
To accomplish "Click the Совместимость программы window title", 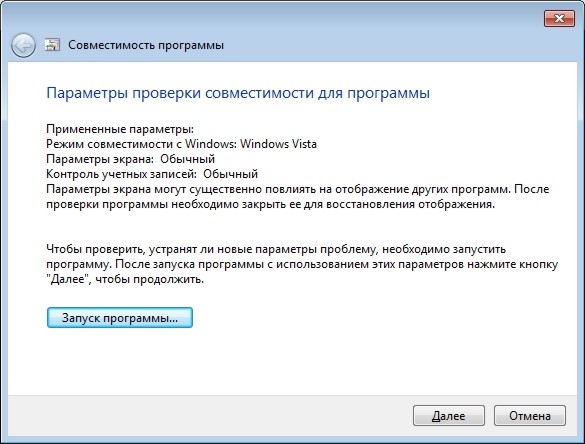I will click(146, 45).
